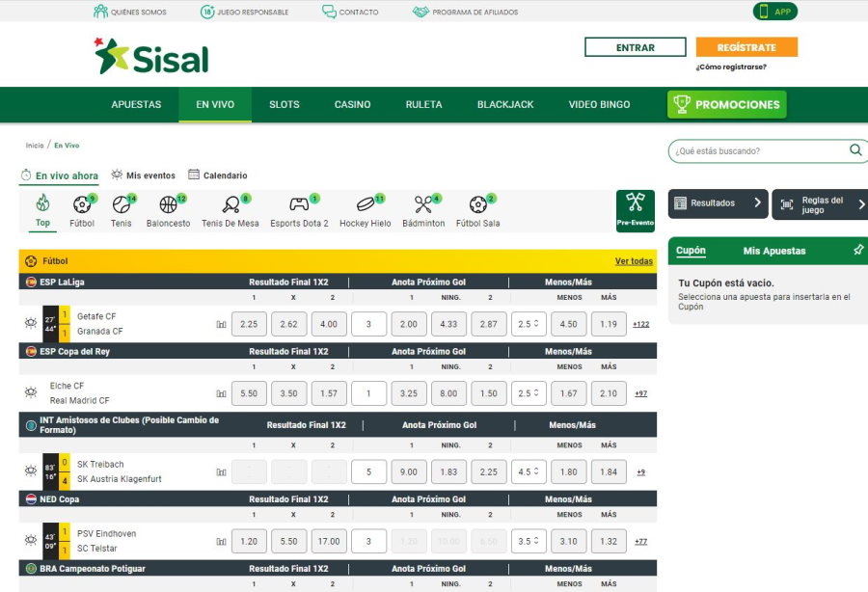Change the 4.5 goal line for SK Treibach match
Viewport: 868px width, 592px height.
tap(529, 471)
